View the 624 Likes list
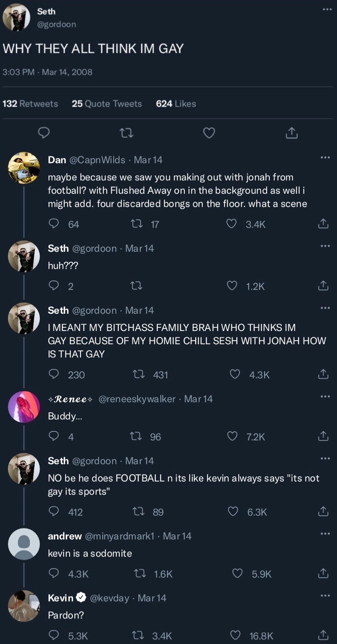 coord(176,104)
